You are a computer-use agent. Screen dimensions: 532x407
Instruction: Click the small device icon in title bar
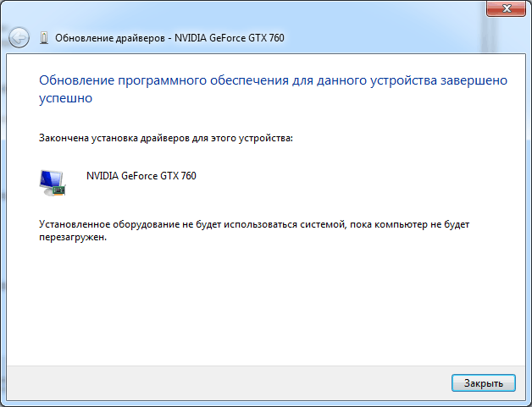[44, 38]
